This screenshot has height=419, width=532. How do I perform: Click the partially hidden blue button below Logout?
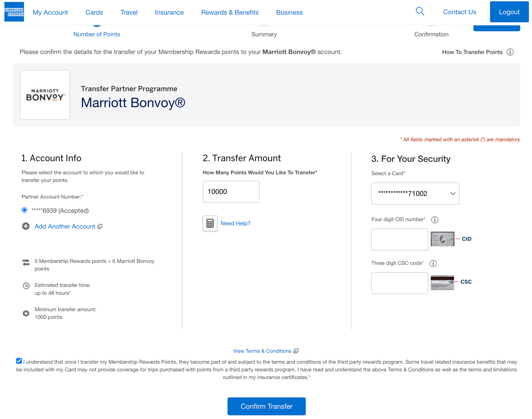click(496, 28)
